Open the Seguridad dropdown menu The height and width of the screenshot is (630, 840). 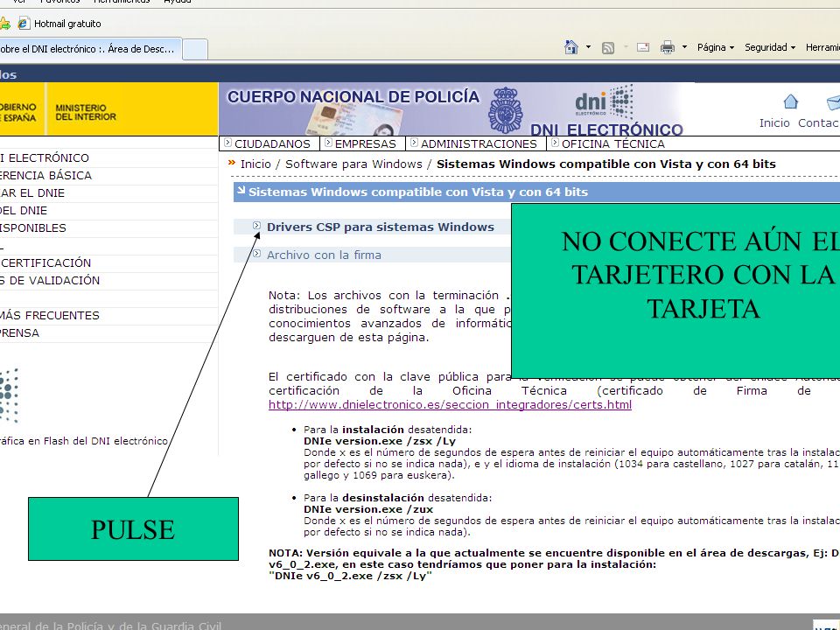770,47
